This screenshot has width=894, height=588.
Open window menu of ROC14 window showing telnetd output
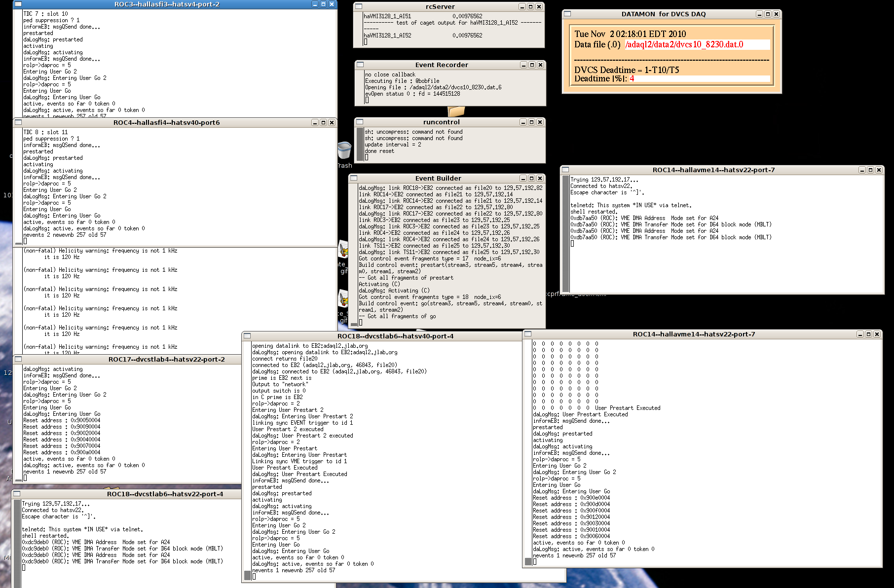click(565, 170)
